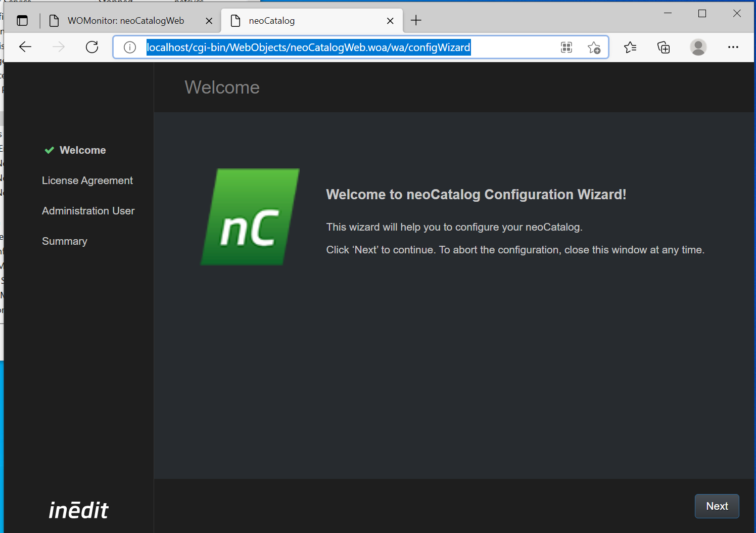Click the Next button
756x533 pixels.
click(x=717, y=506)
